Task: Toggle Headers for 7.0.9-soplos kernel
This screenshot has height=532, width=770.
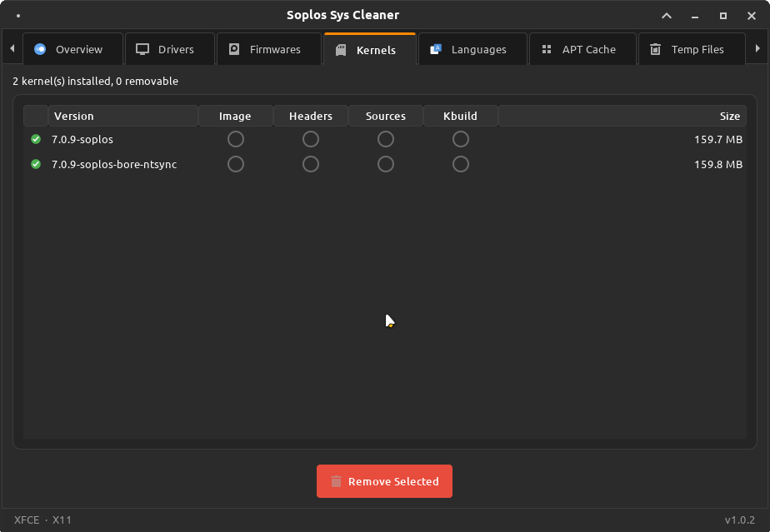Action: click(x=311, y=139)
